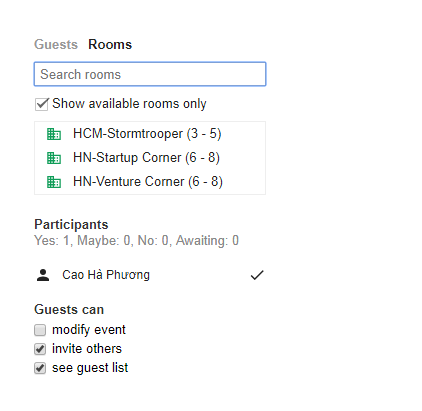
Task: Click the building icon beside HCM-Stormtrooper
Action: pyautogui.click(x=54, y=134)
